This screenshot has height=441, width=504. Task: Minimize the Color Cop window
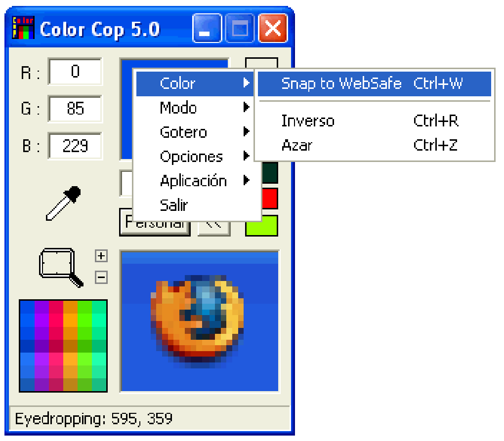(x=207, y=28)
